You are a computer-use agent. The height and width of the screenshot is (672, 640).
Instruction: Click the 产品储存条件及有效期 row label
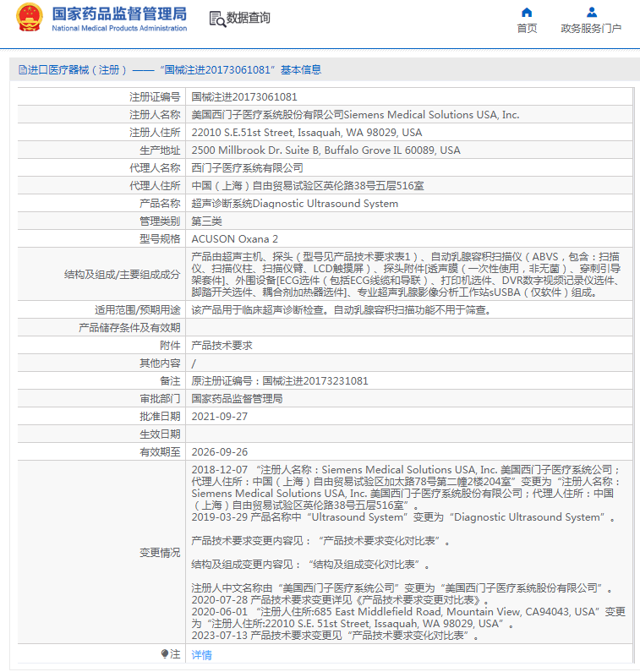point(129,327)
